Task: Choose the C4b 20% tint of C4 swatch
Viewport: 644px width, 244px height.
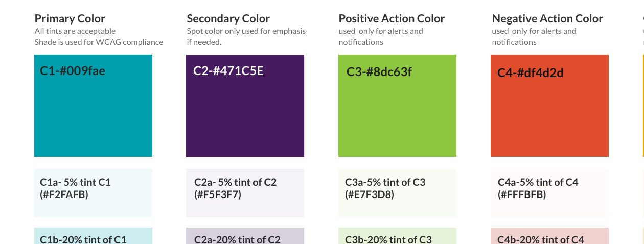Action: pyautogui.click(x=549, y=236)
